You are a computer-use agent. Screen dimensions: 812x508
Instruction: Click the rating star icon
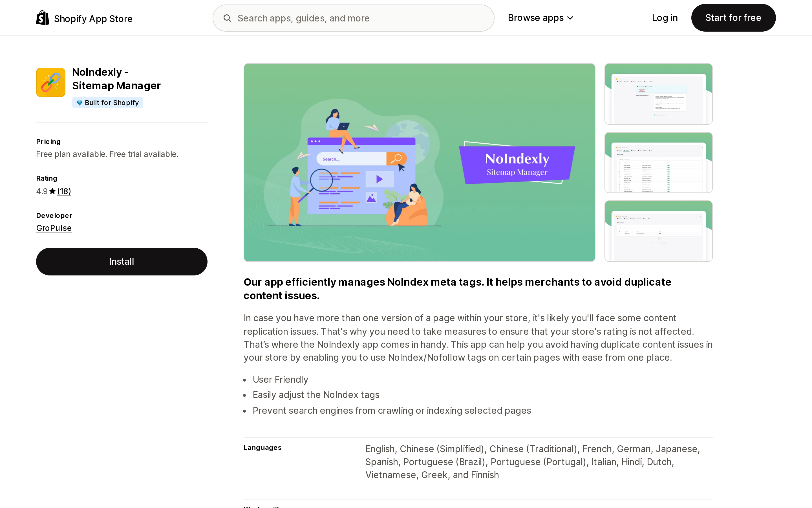[x=52, y=191]
